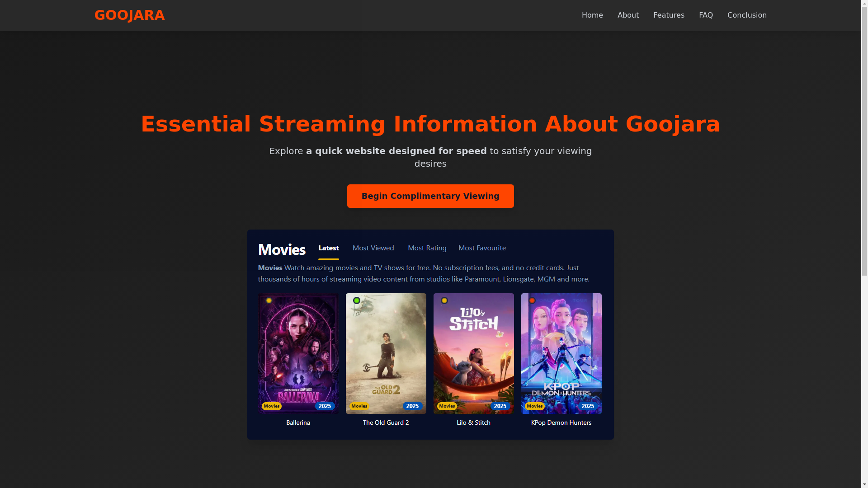Click Begin Complimentary Viewing button

[430, 196]
